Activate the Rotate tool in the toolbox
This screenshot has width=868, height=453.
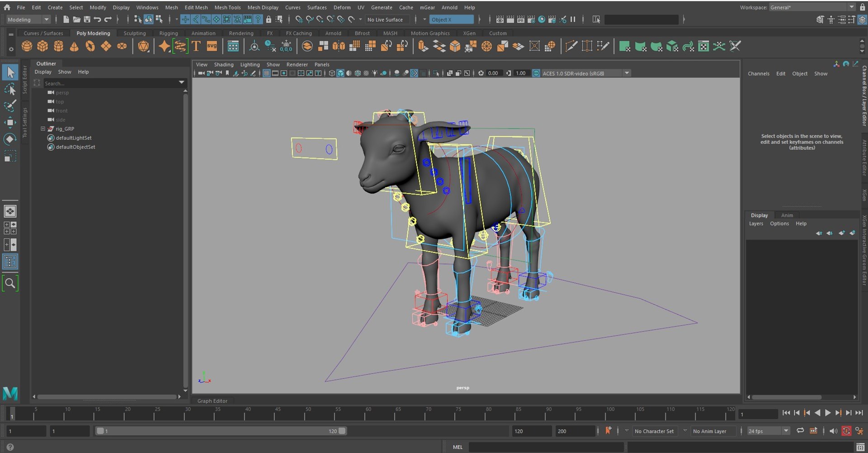click(x=10, y=139)
